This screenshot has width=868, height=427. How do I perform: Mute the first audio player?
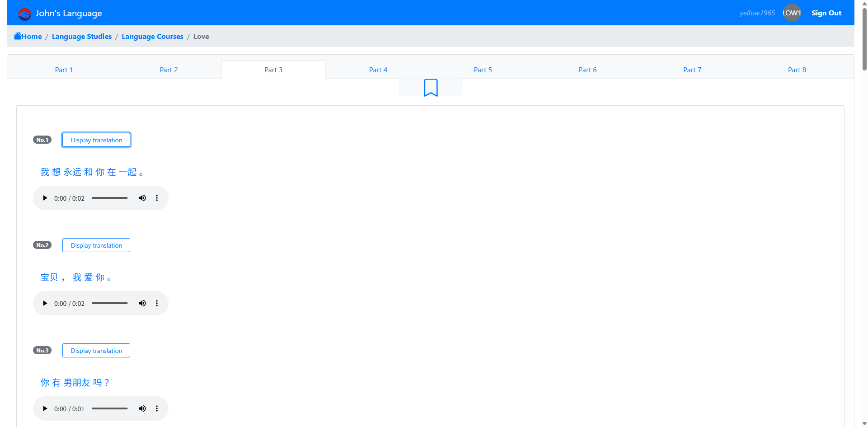tap(142, 198)
